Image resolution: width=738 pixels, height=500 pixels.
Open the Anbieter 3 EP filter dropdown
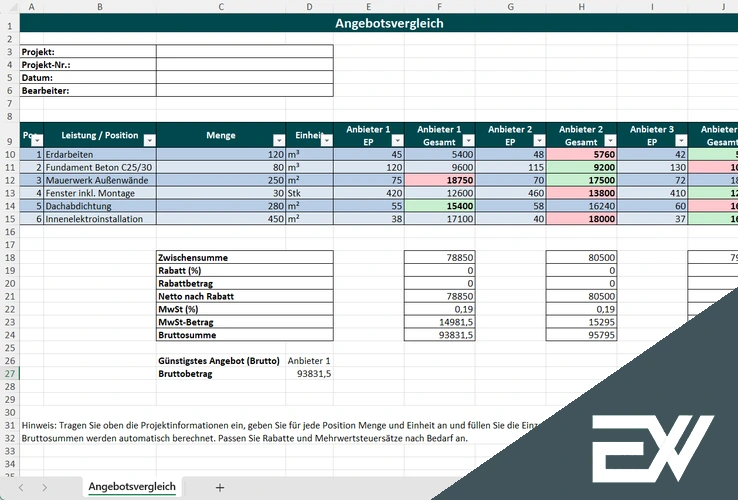pos(682,140)
